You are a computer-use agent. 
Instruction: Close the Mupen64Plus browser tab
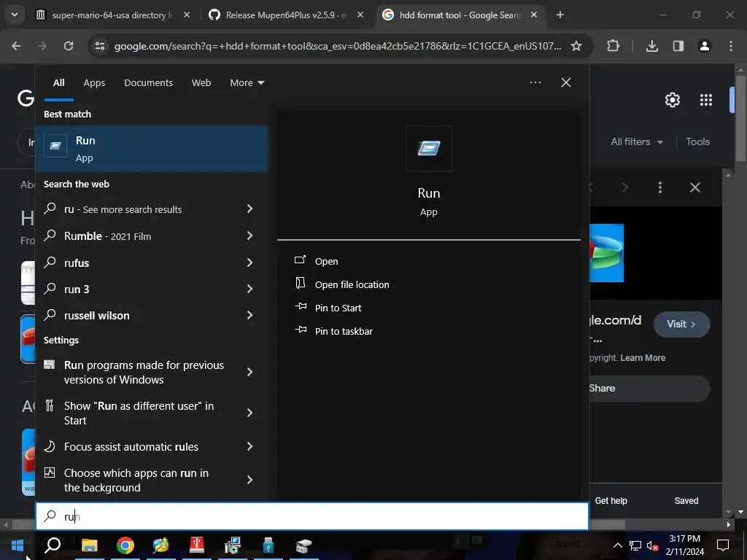click(360, 15)
